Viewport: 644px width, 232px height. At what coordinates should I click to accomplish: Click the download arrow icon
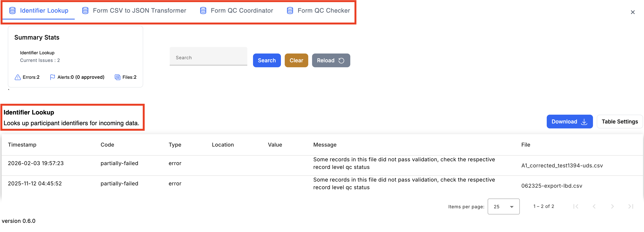(x=584, y=122)
